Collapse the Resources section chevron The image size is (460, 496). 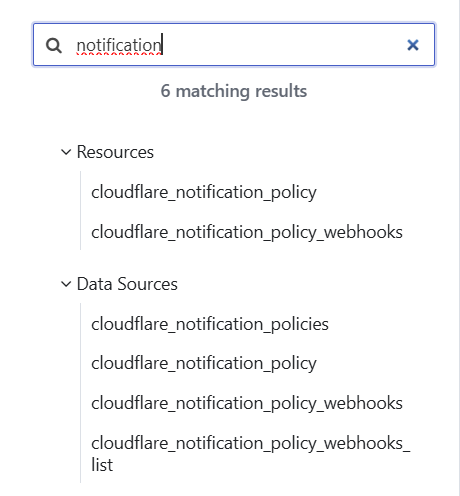click(x=66, y=152)
